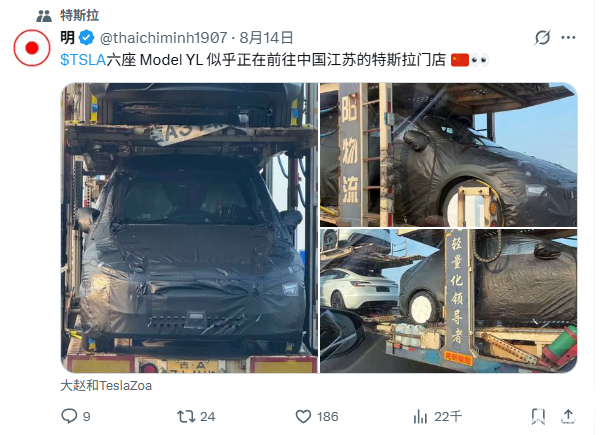Open the $TSLA cashtag link
Viewport: 612px width, 435px height.
click(x=83, y=60)
